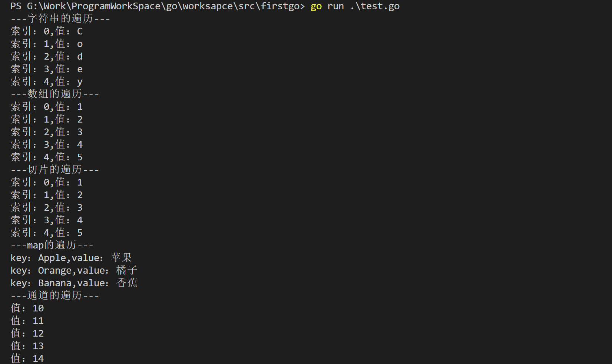Click the output line with value 'o'
This screenshot has height=364, width=612.
click(x=47, y=44)
